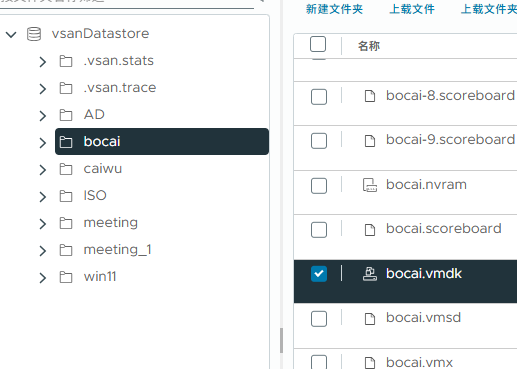517x369 pixels.
Task: Check the bocai.vmx checkbox
Action: tap(319, 362)
